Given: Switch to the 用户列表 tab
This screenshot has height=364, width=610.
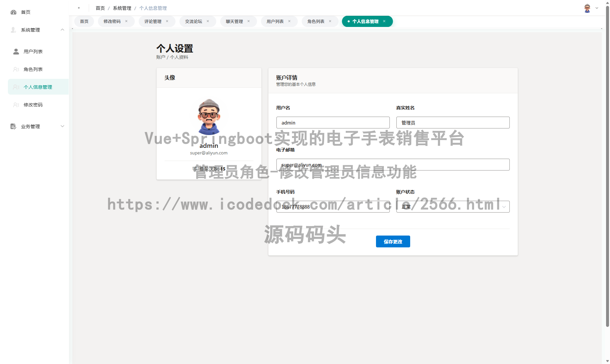Looking at the screenshot, I should (275, 21).
